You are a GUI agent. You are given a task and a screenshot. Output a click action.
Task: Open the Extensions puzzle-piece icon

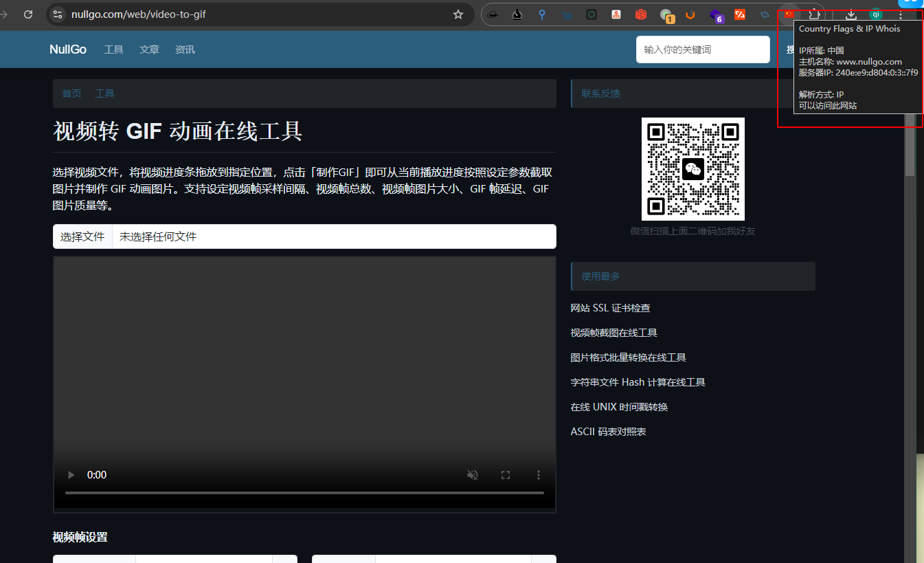point(815,14)
